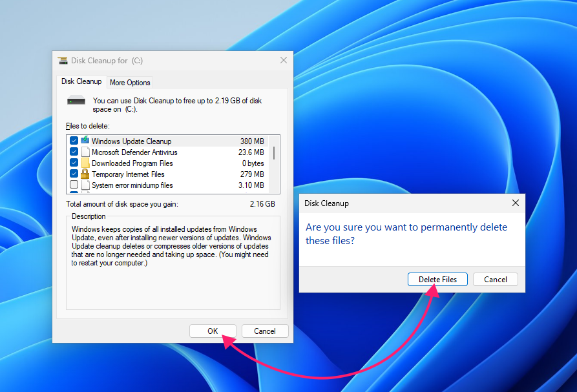This screenshot has width=577, height=392.
Task: Select the Temporary Internet Files row text
Action: coord(128,174)
